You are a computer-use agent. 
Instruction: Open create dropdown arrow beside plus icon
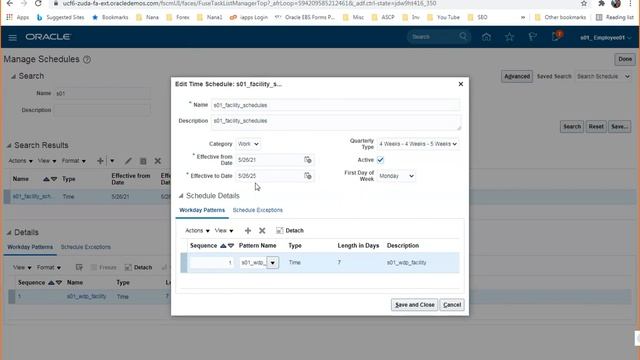112,161
